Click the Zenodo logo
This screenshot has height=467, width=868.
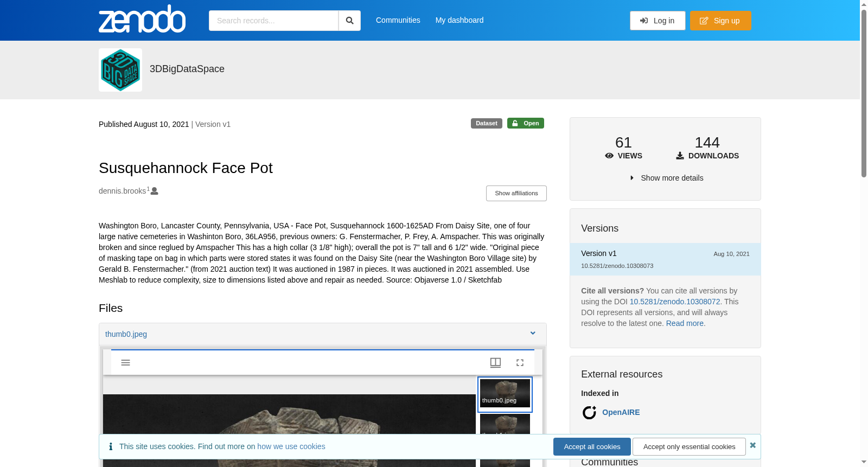[142, 19]
